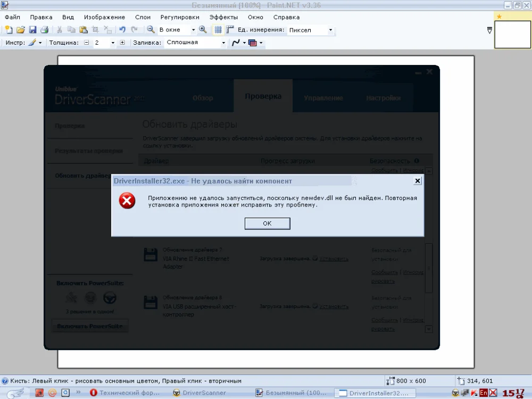
Task: Toggle the pixel grid display
Action: pyautogui.click(x=218, y=30)
